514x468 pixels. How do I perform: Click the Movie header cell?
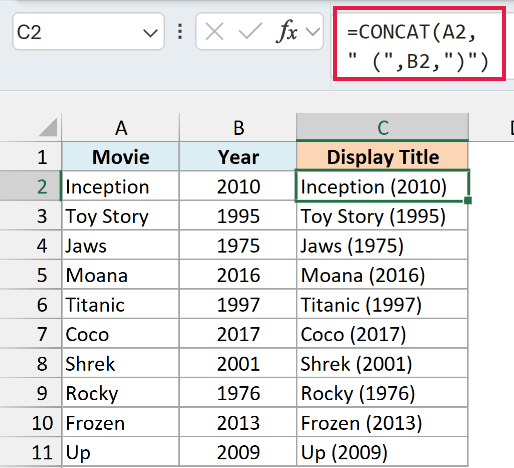pos(121,157)
